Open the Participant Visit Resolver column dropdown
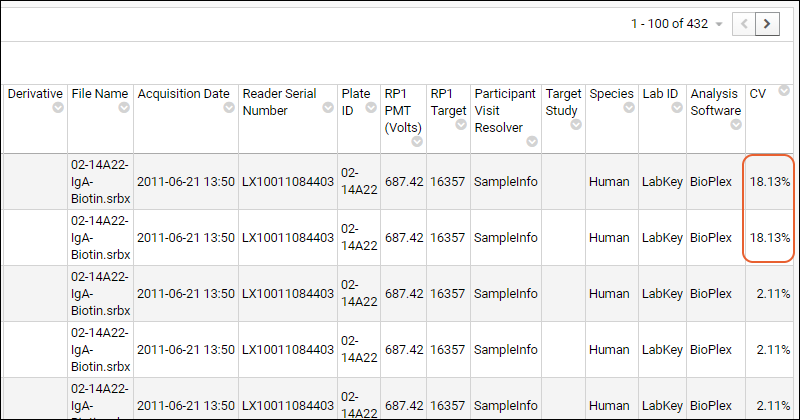Viewport: 800px width, 420px height. click(532, 141)
